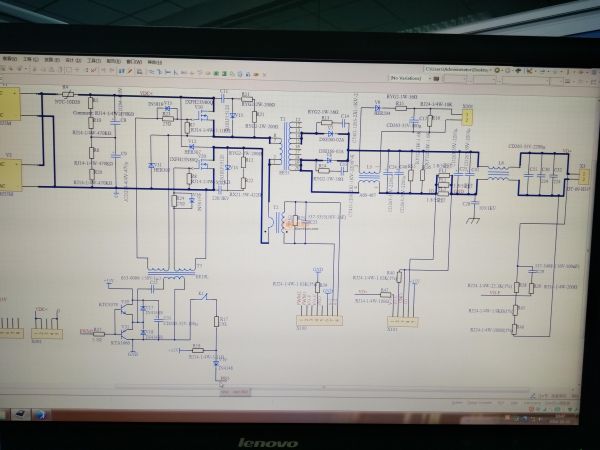Click the home icon in the top-right toolbar
The image size is (600, 450).
[518, 70]
